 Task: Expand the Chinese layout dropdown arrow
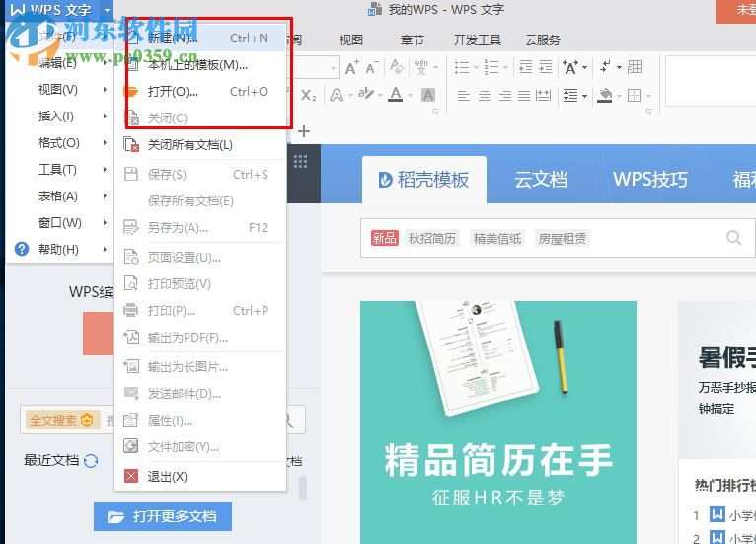coord(585,67)
